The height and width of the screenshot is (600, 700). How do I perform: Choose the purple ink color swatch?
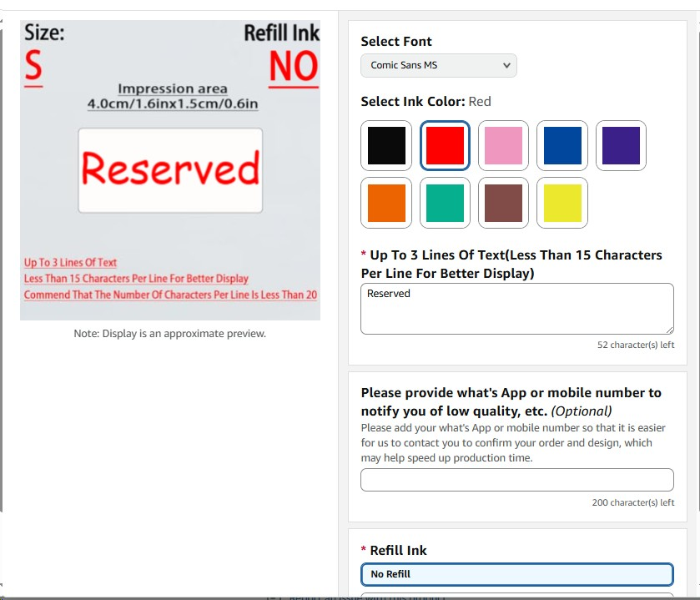[621, 146]
